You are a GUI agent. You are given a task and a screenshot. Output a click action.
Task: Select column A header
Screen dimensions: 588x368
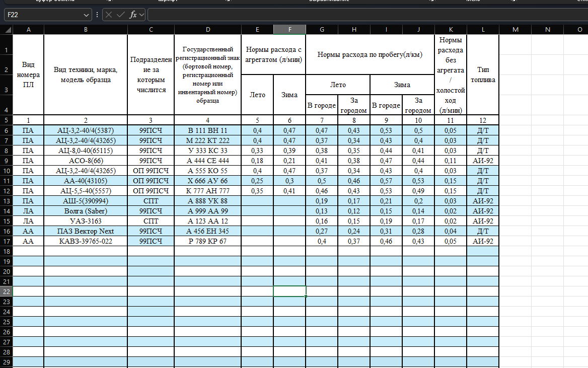pos(29,30)
